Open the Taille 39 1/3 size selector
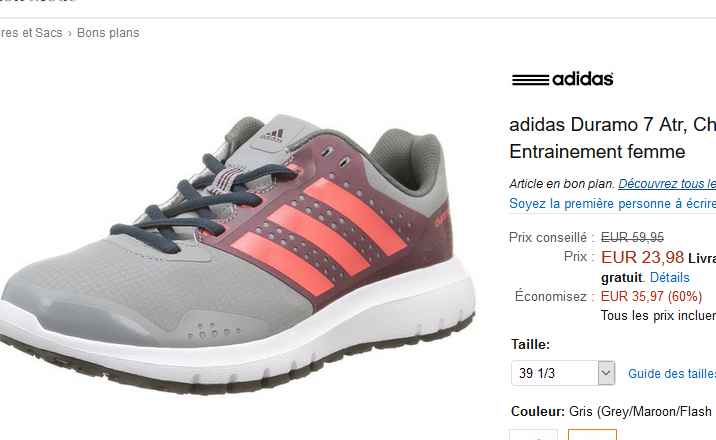Screen dimensions: 716x440 point(563,373)
